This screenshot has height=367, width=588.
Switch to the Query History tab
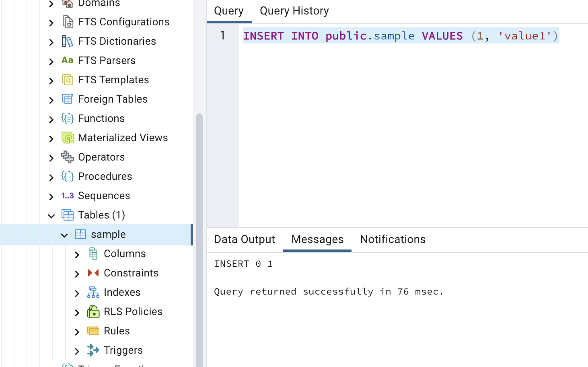click(294, 10)
